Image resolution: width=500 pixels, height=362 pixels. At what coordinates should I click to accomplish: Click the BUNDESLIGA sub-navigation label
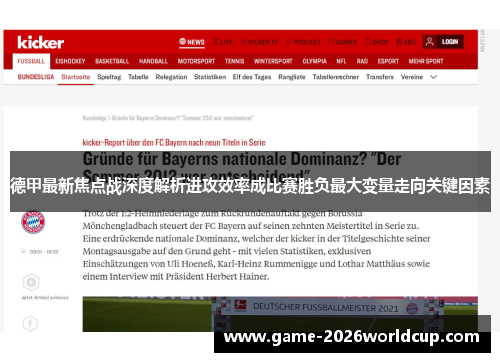tap(36, 77)
